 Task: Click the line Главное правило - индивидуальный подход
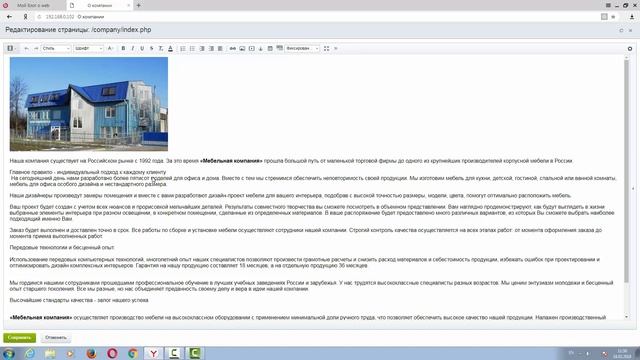(x=88, y=172)
